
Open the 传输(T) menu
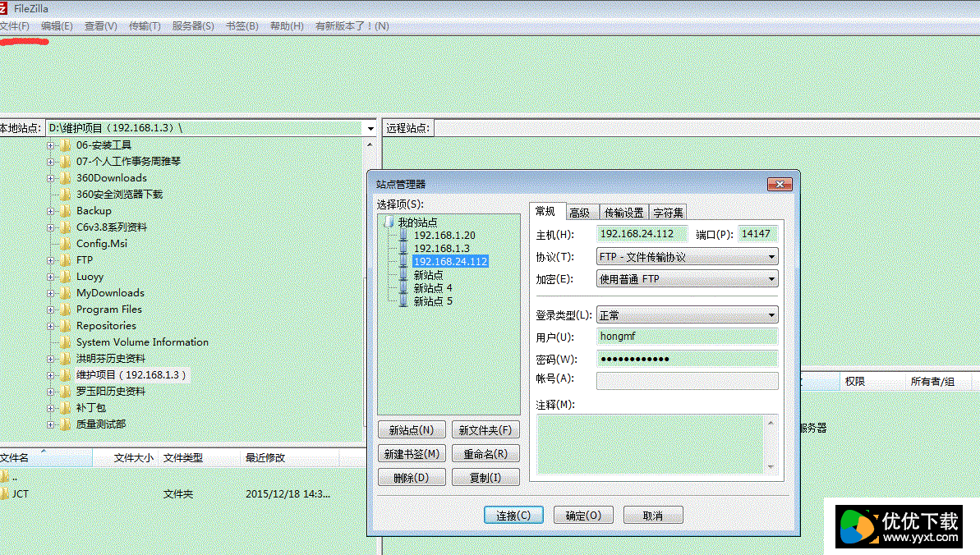145,26
